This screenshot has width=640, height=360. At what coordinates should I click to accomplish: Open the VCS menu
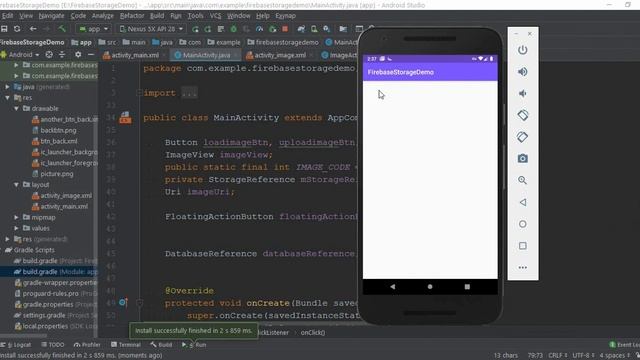tap(216, 16)
